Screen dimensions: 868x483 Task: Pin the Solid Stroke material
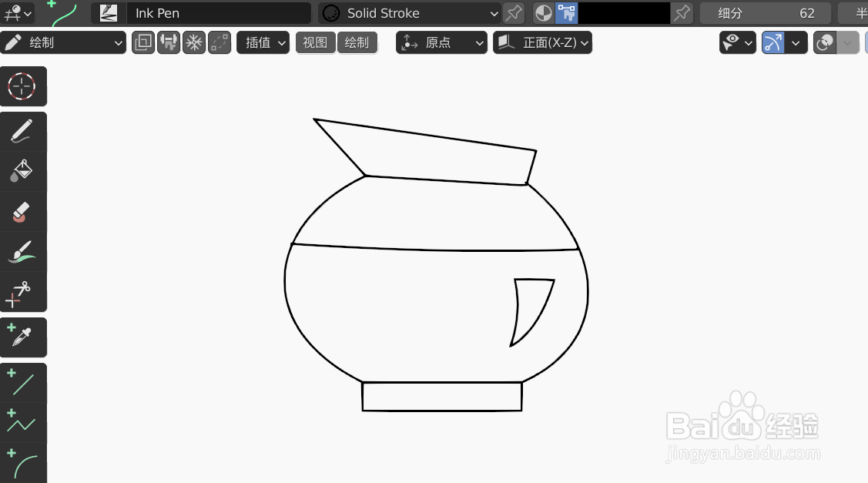[514, 13]
